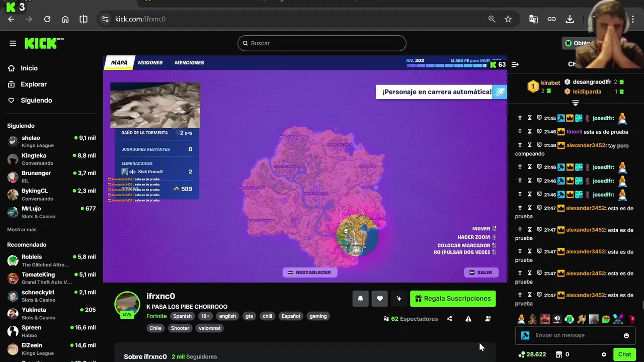Expand followed channels with Mostrar más
The width and height of the screenshot is (644, 362).
point(22,230)
